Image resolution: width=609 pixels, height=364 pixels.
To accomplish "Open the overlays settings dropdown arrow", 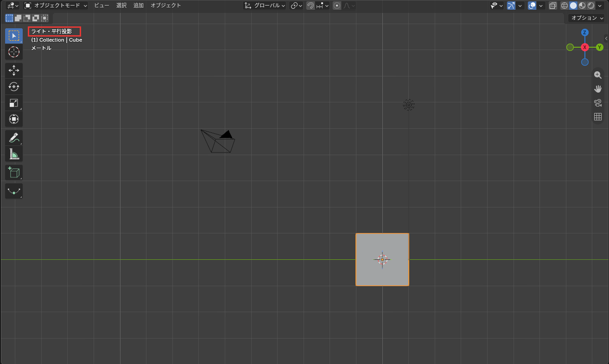I will (541, 6).
